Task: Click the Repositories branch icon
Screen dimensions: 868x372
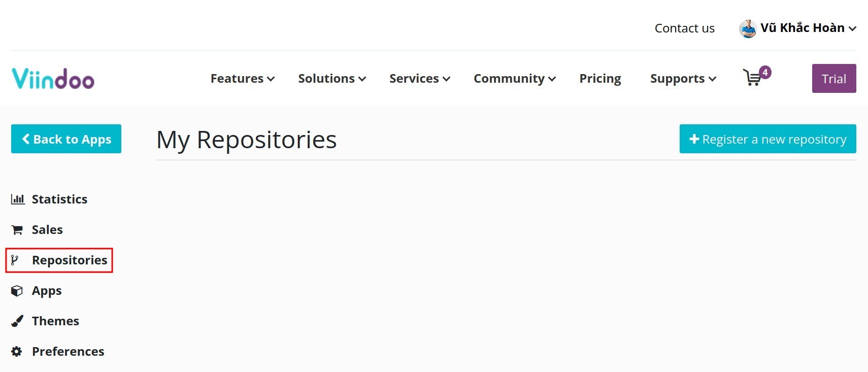Action: 15,260
